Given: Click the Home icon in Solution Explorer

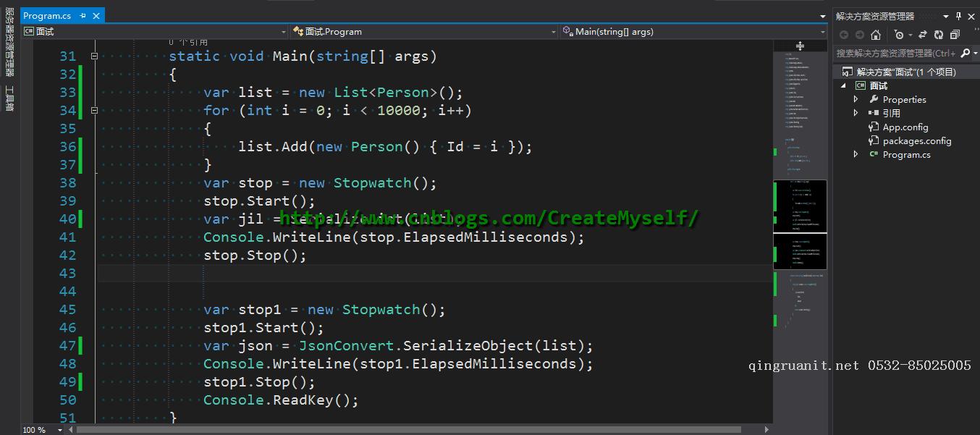Looking at the screenshot, I should [x=875, y=35].
